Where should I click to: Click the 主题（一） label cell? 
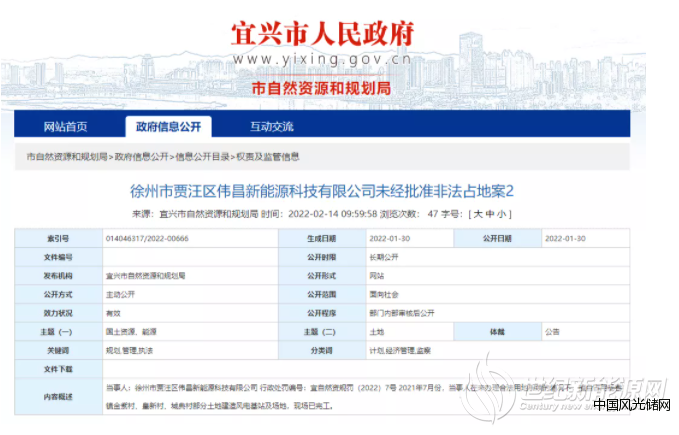coord(58,332)
